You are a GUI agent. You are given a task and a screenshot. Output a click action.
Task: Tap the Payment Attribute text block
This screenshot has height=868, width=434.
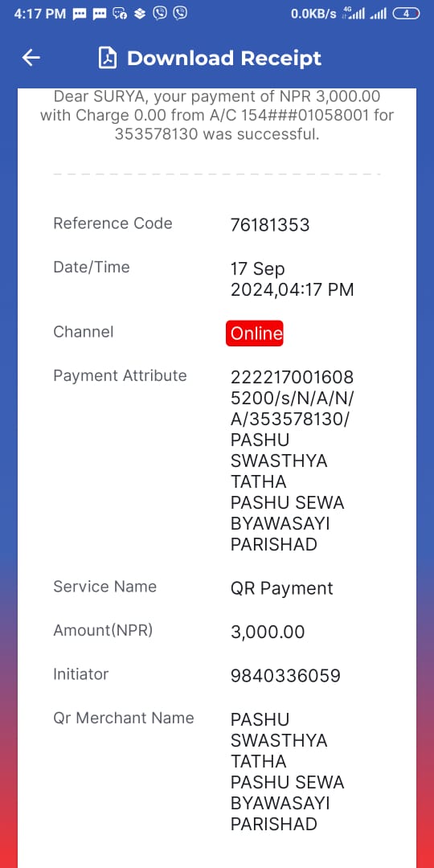tap(292, 461)
